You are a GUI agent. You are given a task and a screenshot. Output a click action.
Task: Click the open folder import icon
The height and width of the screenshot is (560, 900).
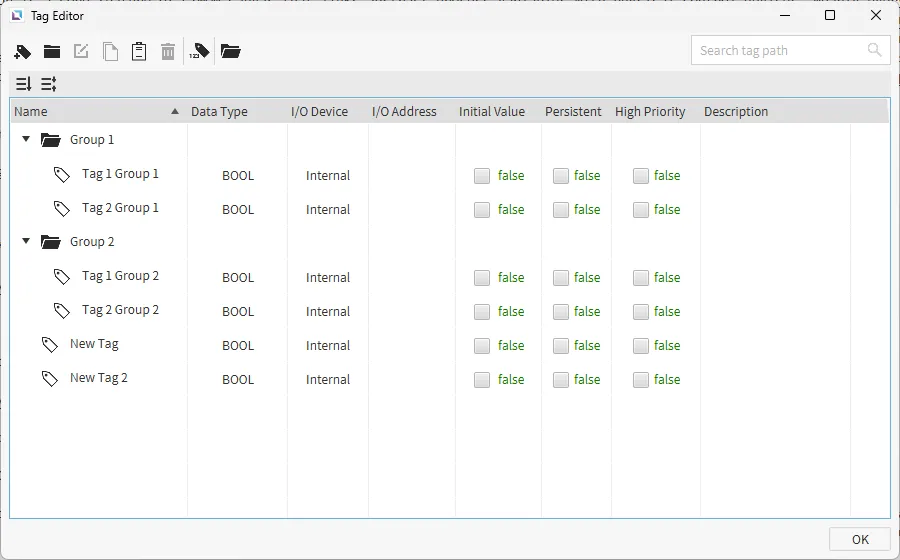pos(231,51)
